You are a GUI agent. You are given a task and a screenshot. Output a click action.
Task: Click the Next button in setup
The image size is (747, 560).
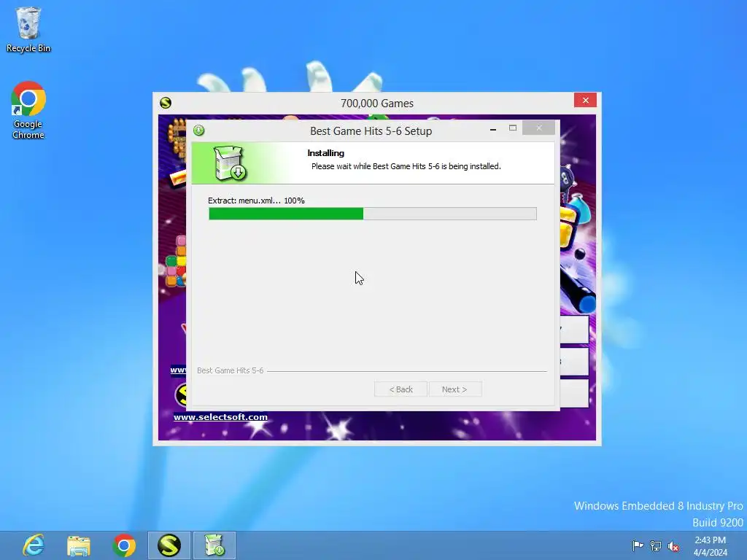coord(455,389)
